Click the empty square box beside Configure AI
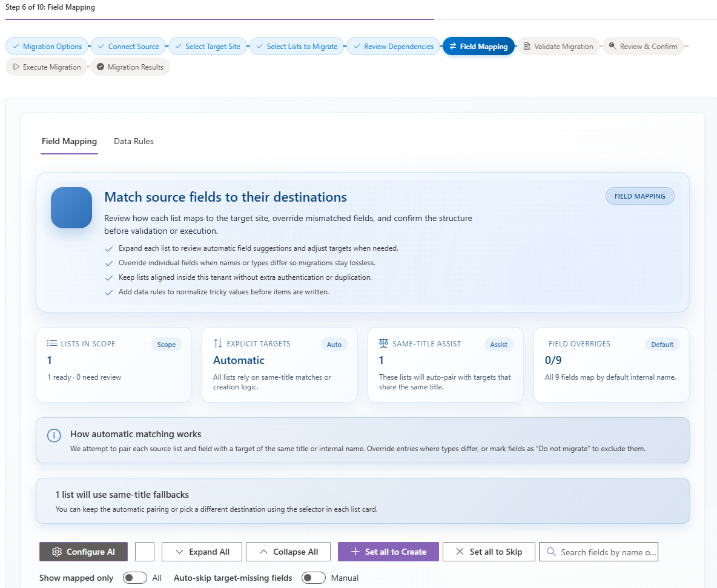Image resolution: width=717 pixels, height=588 pixels. tap(145, 552)
